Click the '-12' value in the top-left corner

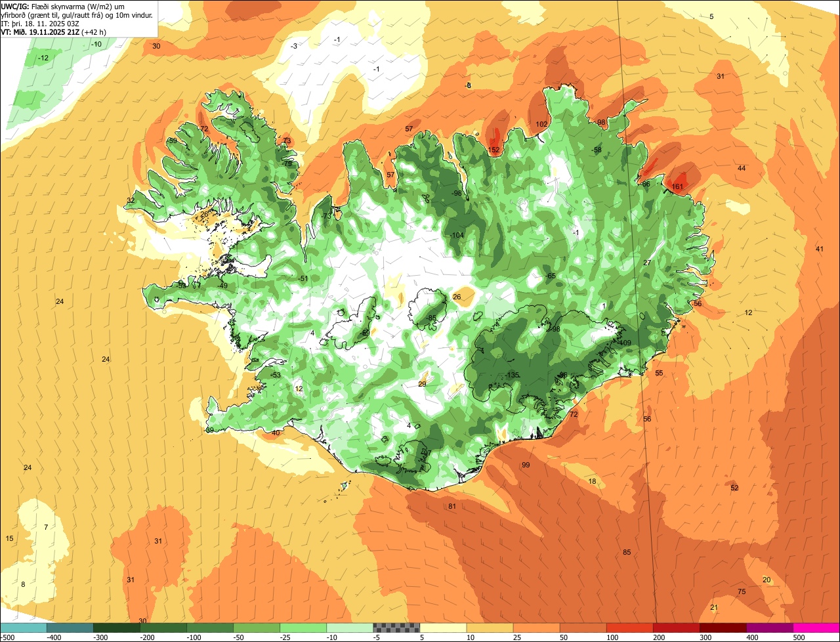43,58
